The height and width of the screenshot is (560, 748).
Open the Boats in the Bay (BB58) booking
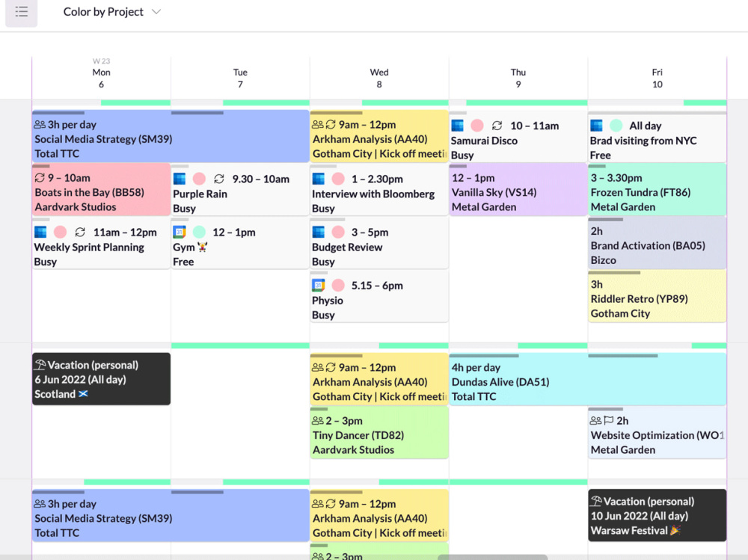[x=101, y=190]
